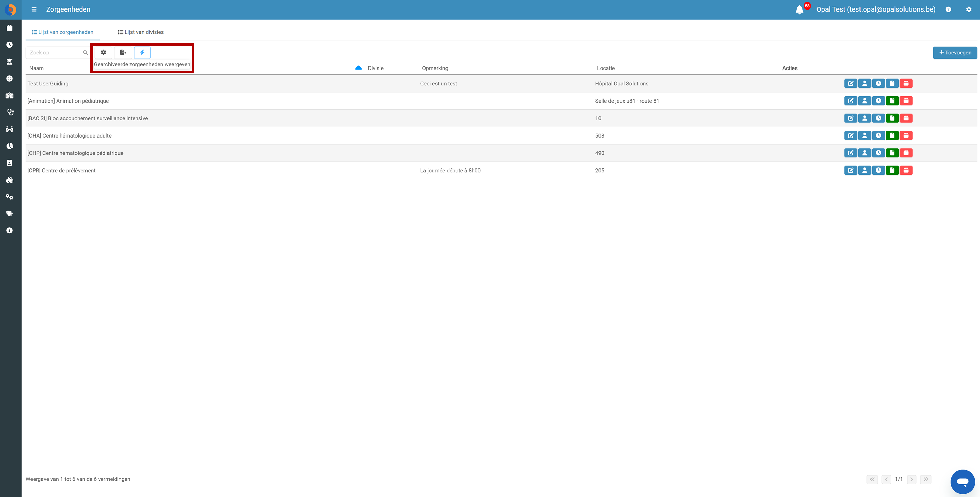
Task: Select the 'Test UserGuiding' row name
Action: (x=48, y=84)
